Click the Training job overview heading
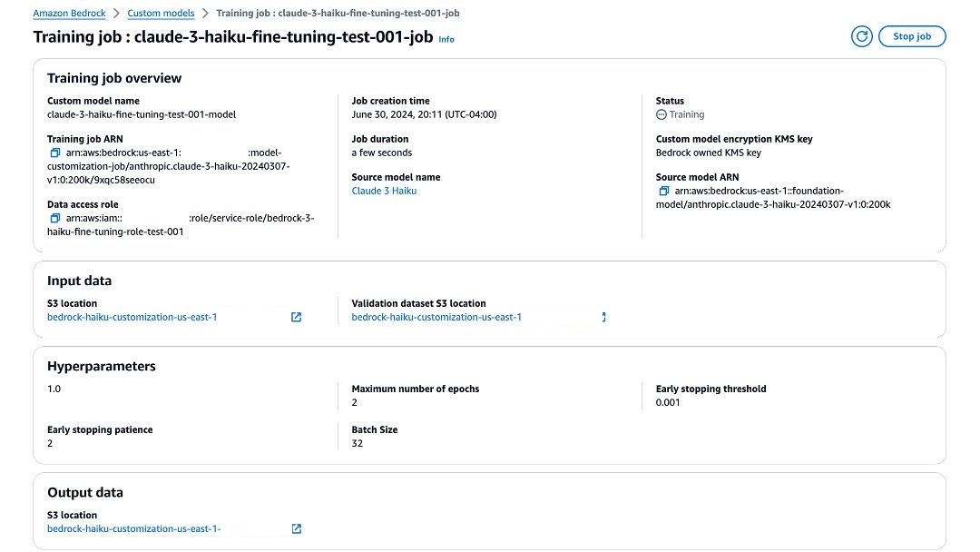Viewport: 980px width, 552px height. pyautogui.click(x=114, y=78)
